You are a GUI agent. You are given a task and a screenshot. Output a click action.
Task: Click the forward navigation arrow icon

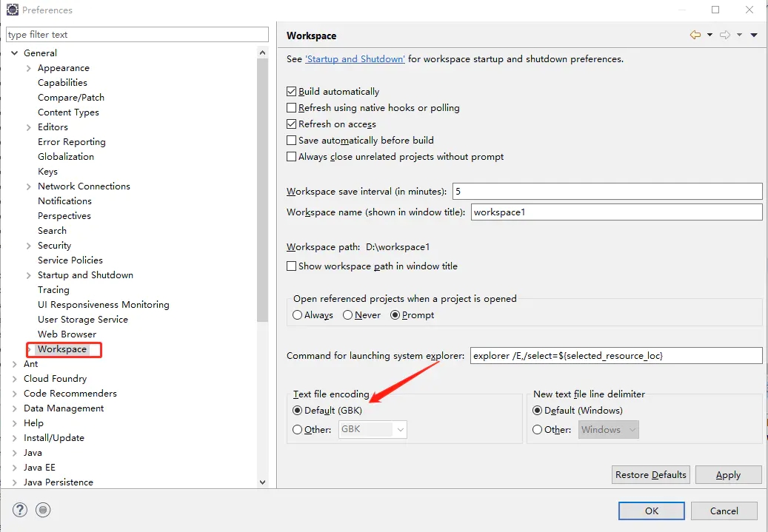click(x=725, y=36)
